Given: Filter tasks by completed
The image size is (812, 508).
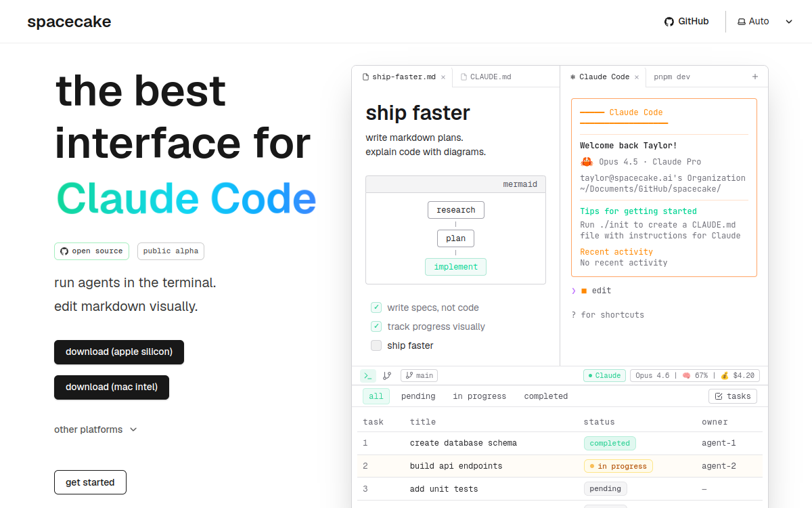Looking at the screenshot, I should coord(546,396).
